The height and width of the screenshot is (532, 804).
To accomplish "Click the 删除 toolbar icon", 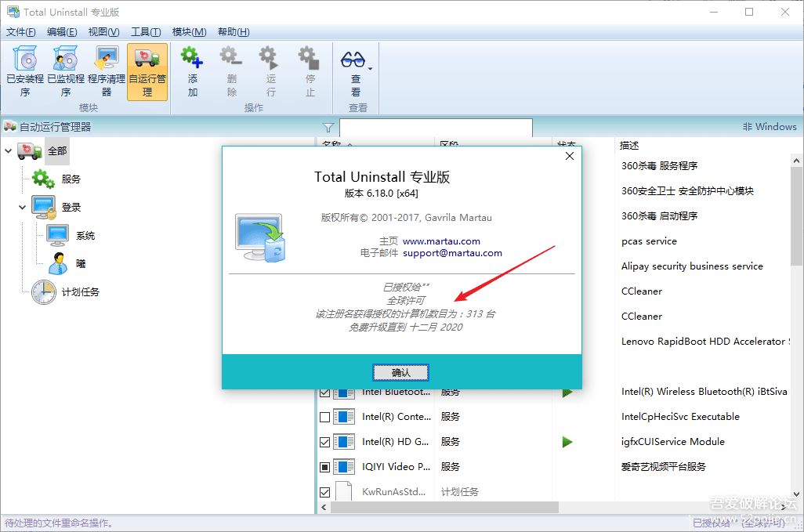I will pos(231,57).
